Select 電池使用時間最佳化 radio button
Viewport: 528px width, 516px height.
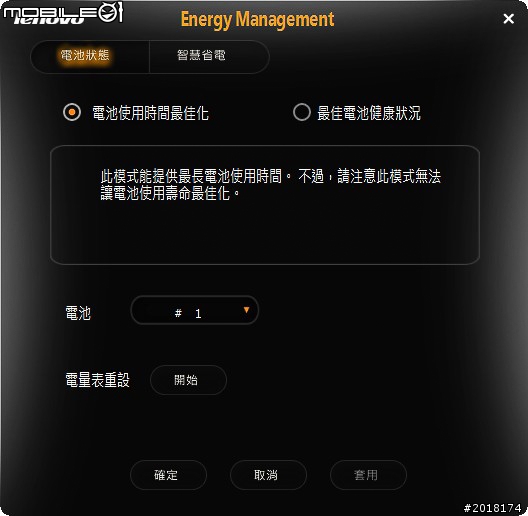point(72,112)
